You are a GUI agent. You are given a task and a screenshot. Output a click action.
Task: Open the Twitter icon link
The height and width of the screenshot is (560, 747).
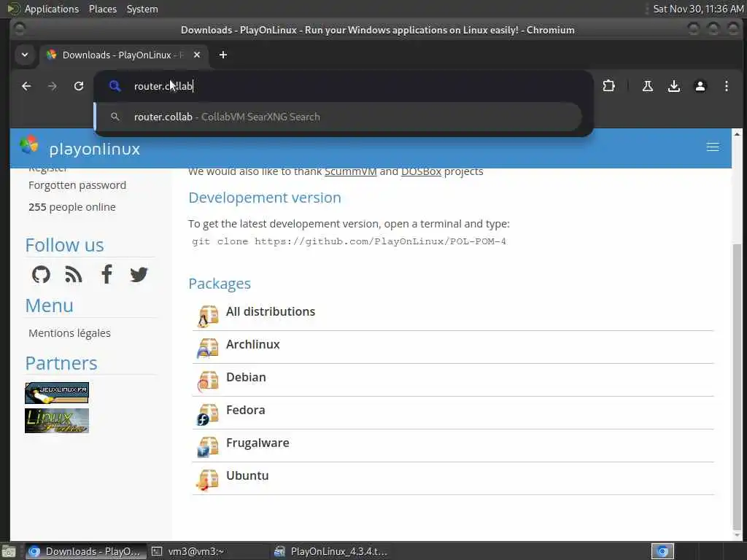click(139, 274)
